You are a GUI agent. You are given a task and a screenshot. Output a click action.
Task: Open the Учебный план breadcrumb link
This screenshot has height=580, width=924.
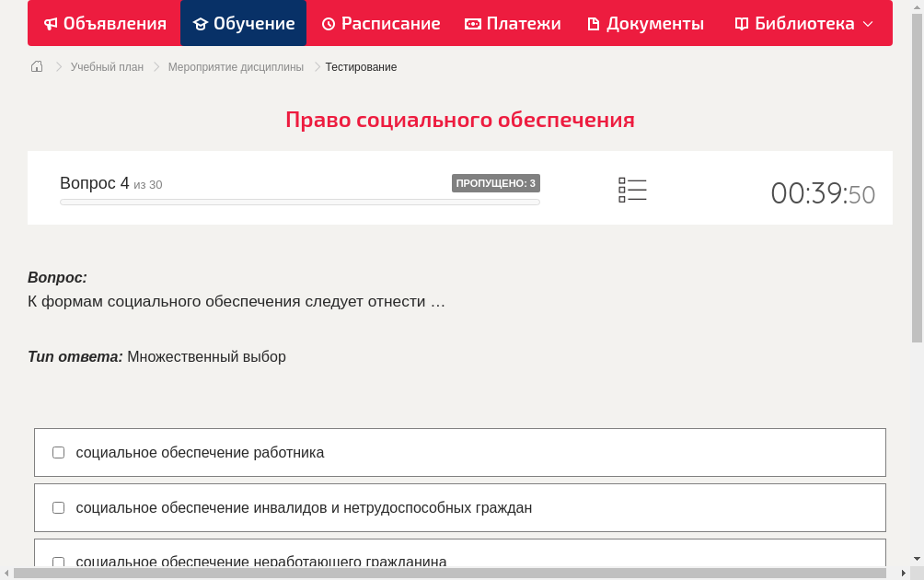click(x=106, y=66)
